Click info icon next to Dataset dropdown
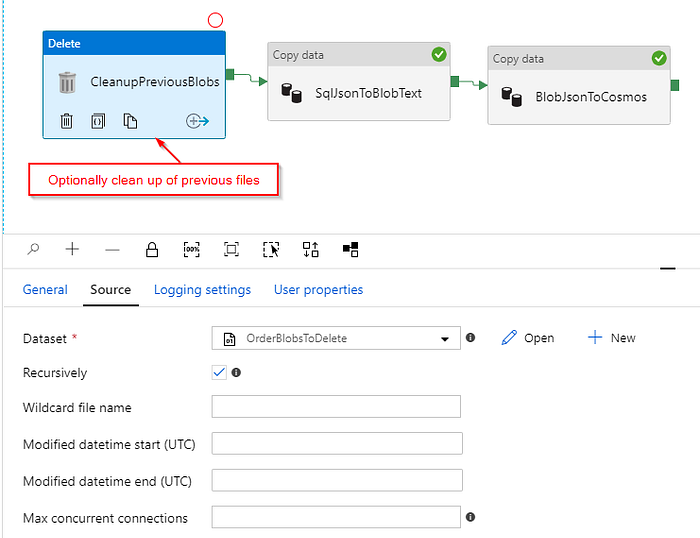700x538 pixels. [470, 338]
